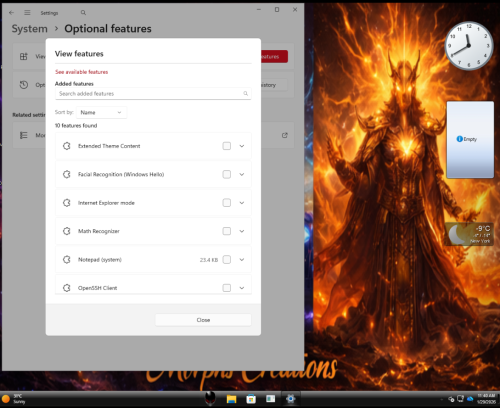This screenshot has height=408, width=500.
Task: Click the Extended Theme Content label
Action: click(109, 146)
